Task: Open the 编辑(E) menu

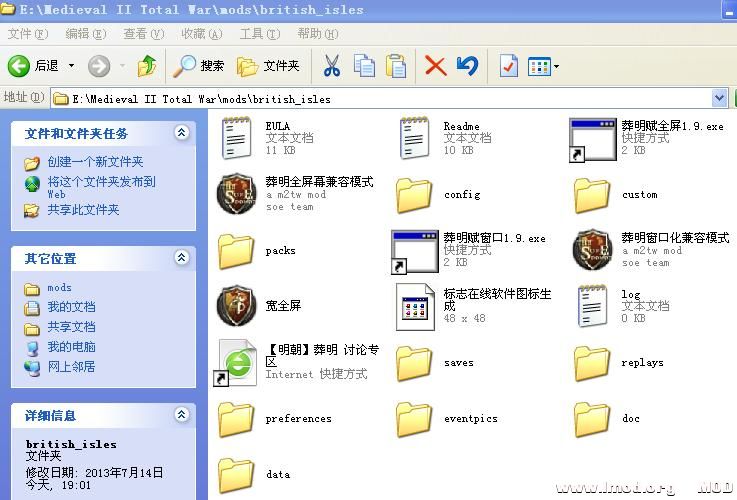Action: click(x=86, y=34)
